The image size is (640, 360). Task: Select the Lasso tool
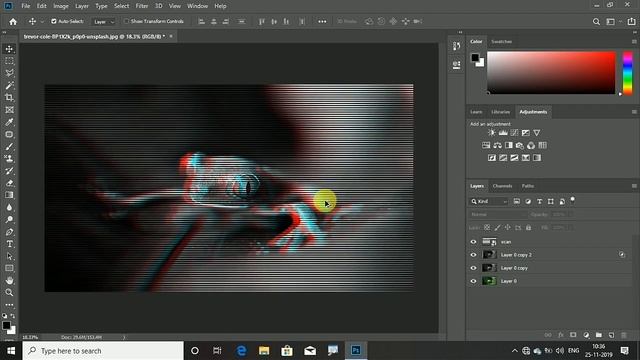(x=9, y=73)
